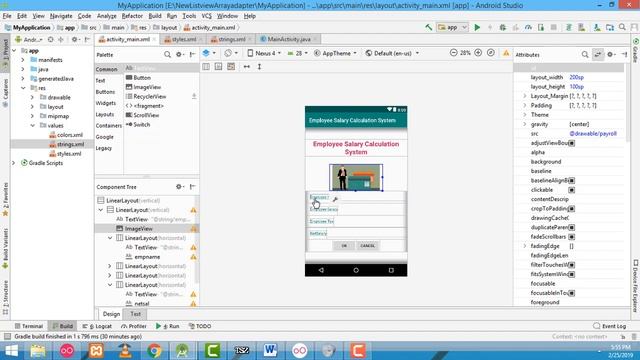Search the Palette with magnifier icon
This screenshot has height=360, width=640.
(167, 54)
